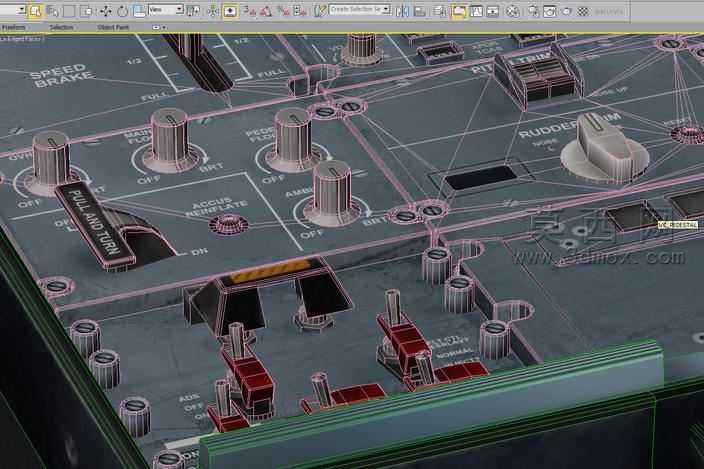Viewport: 704px width, 469px height.
Task: Toggle 3D Snaps on the toolbar
Action: point(249,11)
